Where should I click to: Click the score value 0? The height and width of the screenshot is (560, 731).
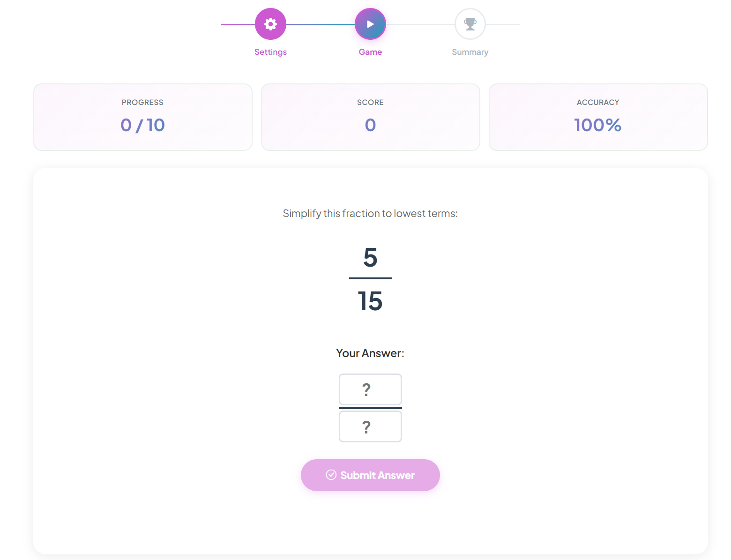(x=370, y=125)
